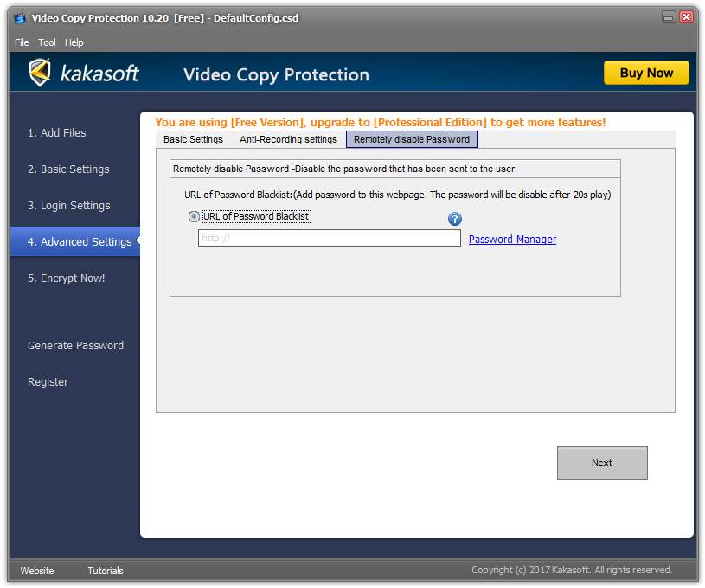Click the blue help question mark icon
The image size is (705, 588).
[454, 219]
